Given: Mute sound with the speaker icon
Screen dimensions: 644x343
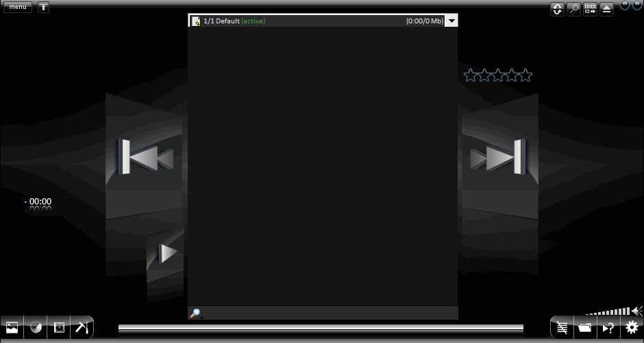Looking at the screenshot, I should click(x=637, y=311).
